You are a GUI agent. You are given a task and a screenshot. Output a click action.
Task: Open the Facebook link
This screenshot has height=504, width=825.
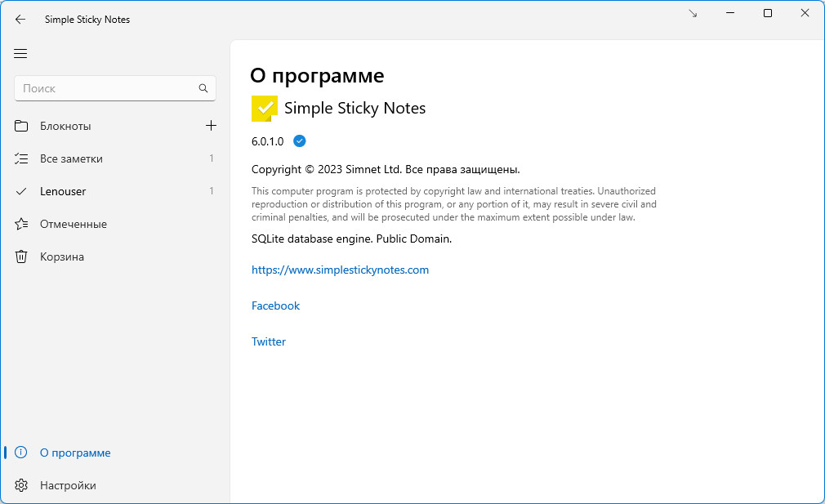coord(275,306)
